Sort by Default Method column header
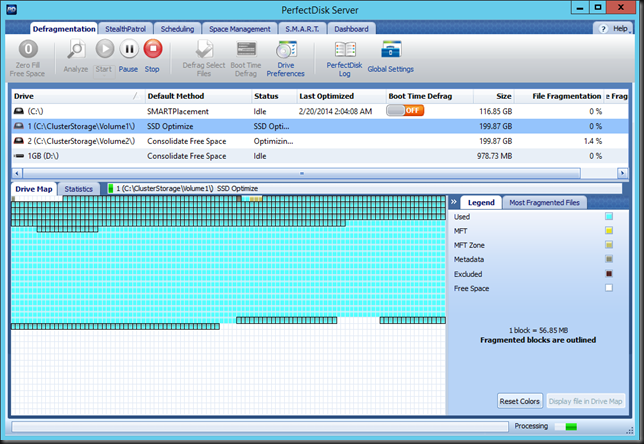This screenshot has width=644, height=444. click(x=198, y=96)
